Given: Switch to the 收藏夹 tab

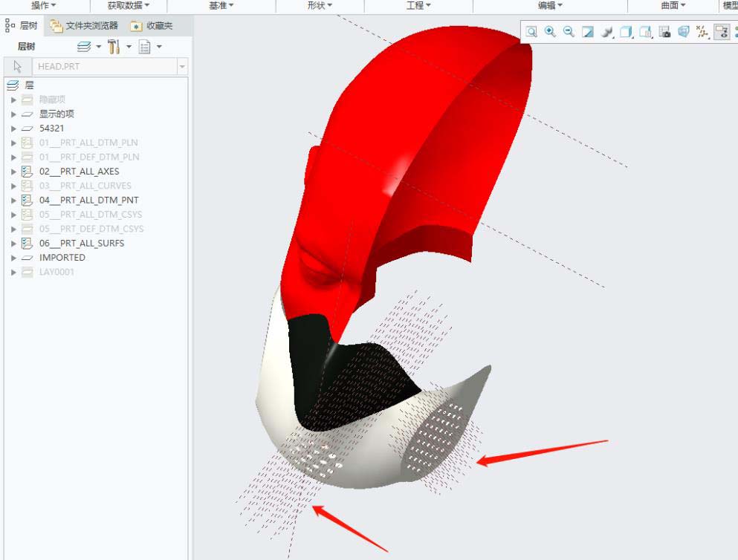Looking at the screenshot, I should (x=152, y=26).
